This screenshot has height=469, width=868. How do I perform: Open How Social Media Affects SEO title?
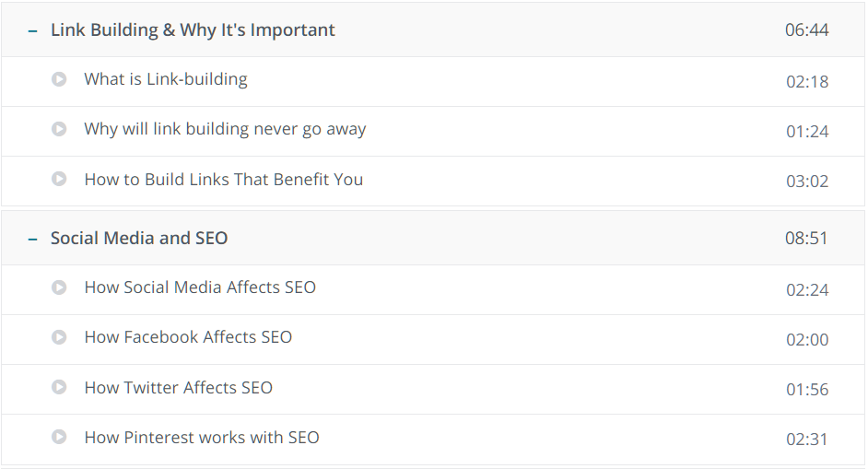[200, 287]
